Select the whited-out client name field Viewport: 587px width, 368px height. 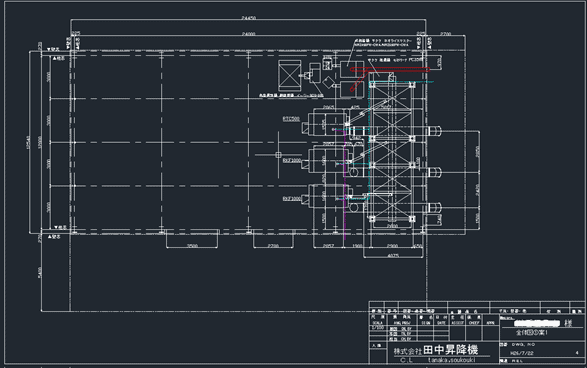pyautogui.click(x=537, y=323)
